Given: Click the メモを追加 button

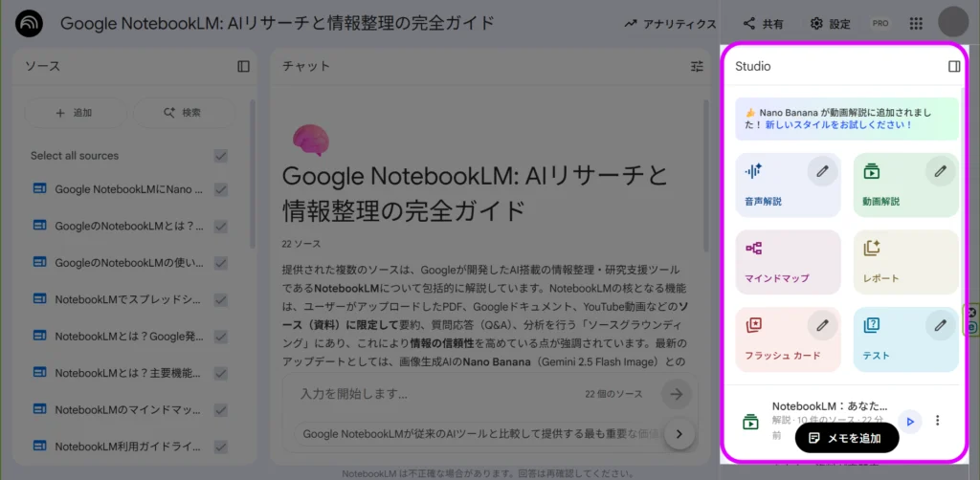Looking at the screenshot, I should tap(847, 438).
